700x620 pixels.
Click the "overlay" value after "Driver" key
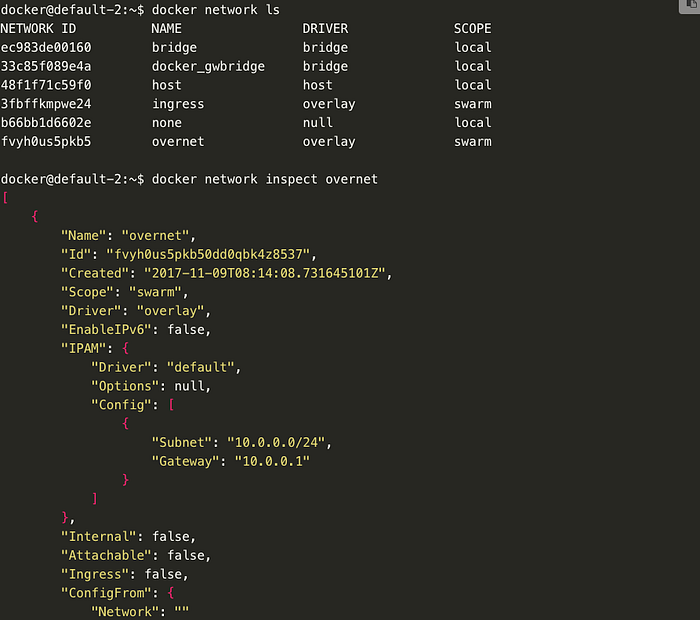click(x=171, y=311)
